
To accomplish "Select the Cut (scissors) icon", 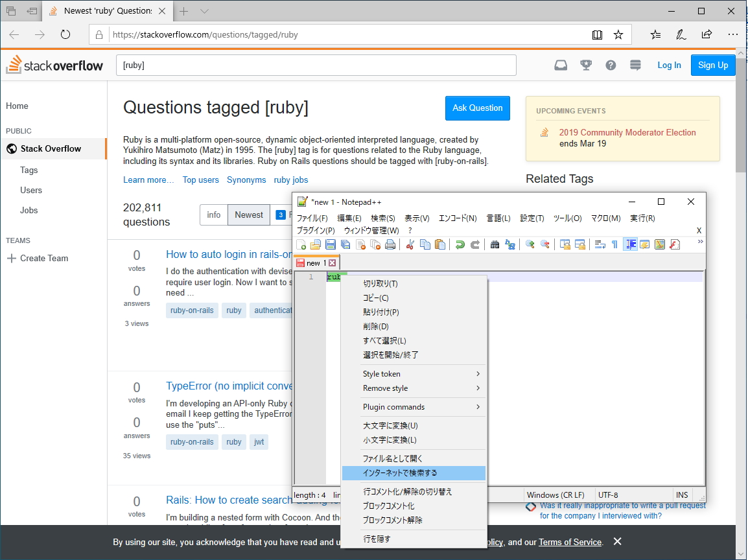I will pyautogui.click(x=411, y=244).
